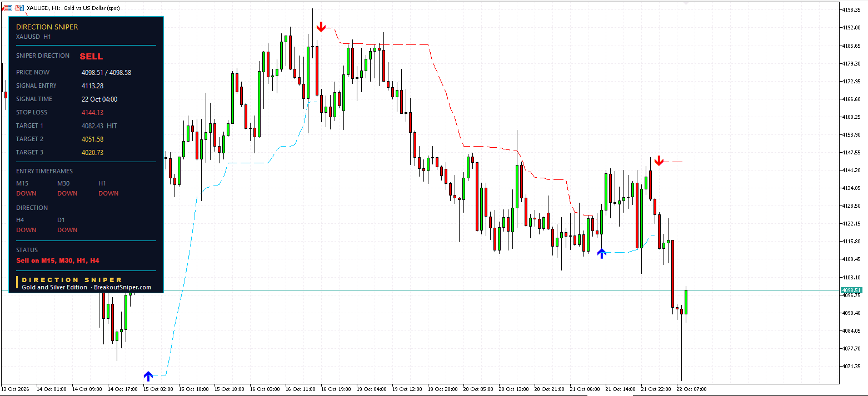868x396 pixels.
Task: Click the 4141.20 price axis label
Action: tap(851, 170)
